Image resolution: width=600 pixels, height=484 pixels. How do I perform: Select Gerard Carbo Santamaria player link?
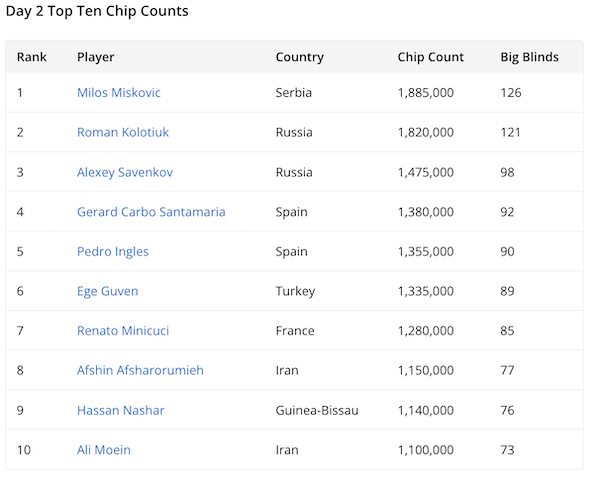[151, 212]
